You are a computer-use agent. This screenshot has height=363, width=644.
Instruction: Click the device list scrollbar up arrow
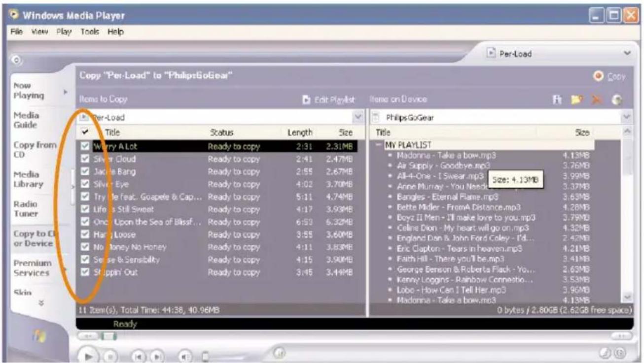627,132
